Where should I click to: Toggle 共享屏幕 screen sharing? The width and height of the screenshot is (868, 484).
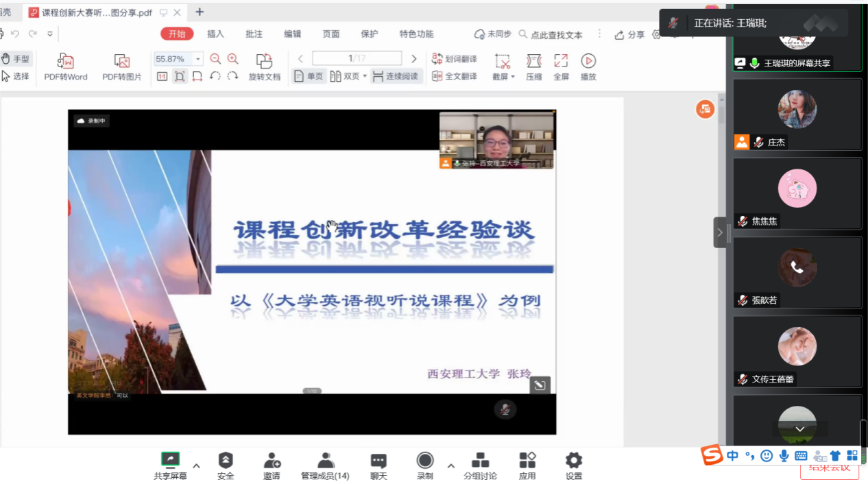170,466
